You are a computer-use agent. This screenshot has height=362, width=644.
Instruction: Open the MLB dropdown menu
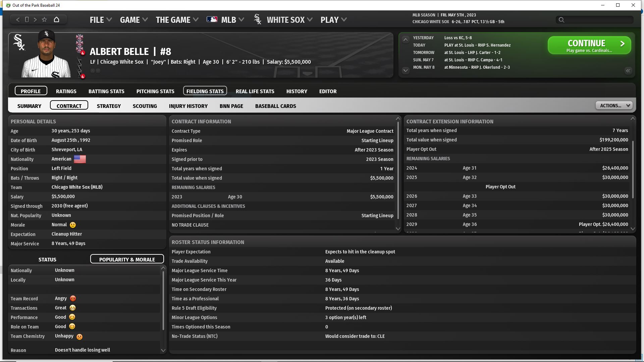(x=228, y=20)
